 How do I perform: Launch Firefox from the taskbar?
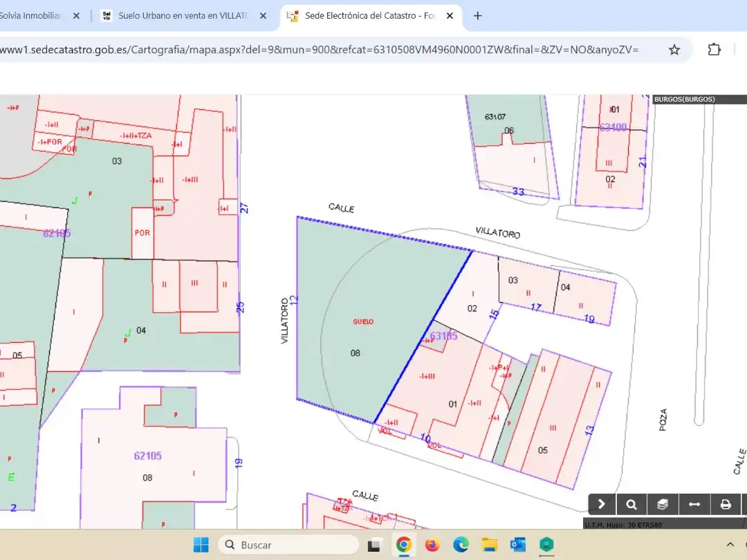432,545
